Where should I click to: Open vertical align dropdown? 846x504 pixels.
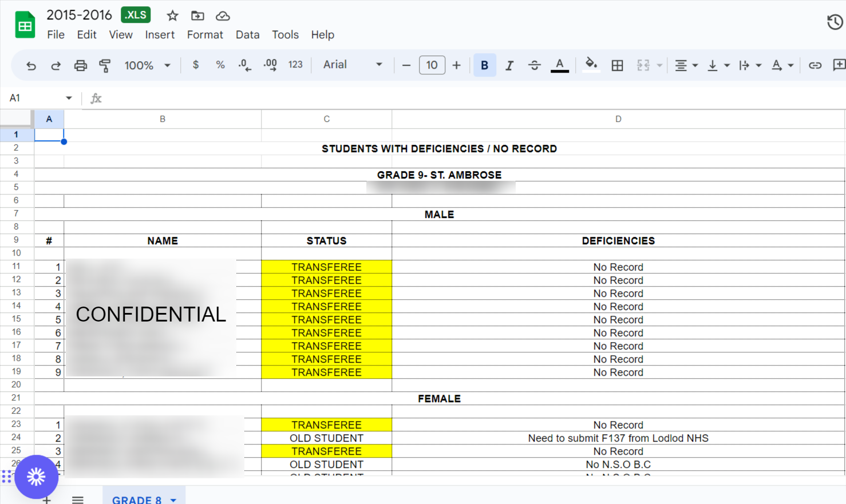point(718,65)
